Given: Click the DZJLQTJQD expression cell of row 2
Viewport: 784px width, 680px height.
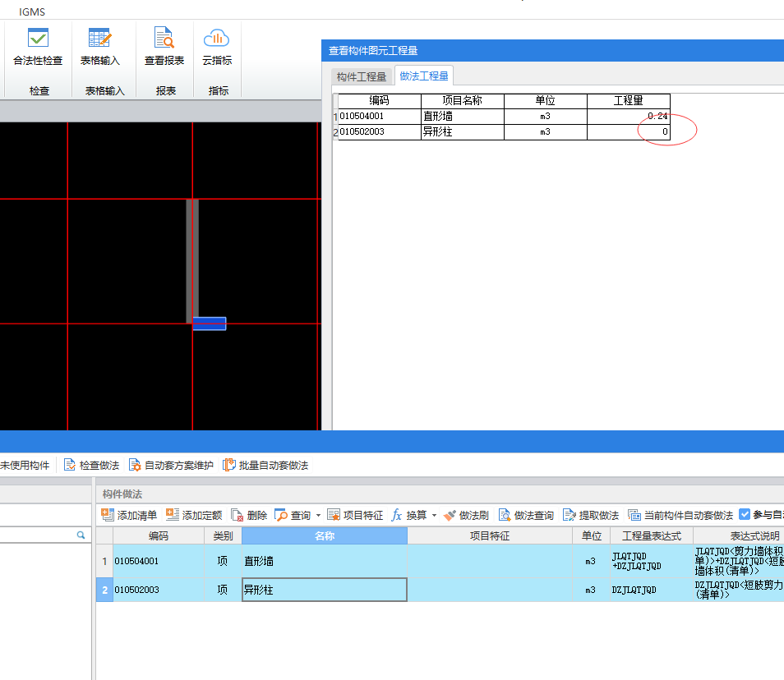Looking at the screenshot, I should point(652,590).
